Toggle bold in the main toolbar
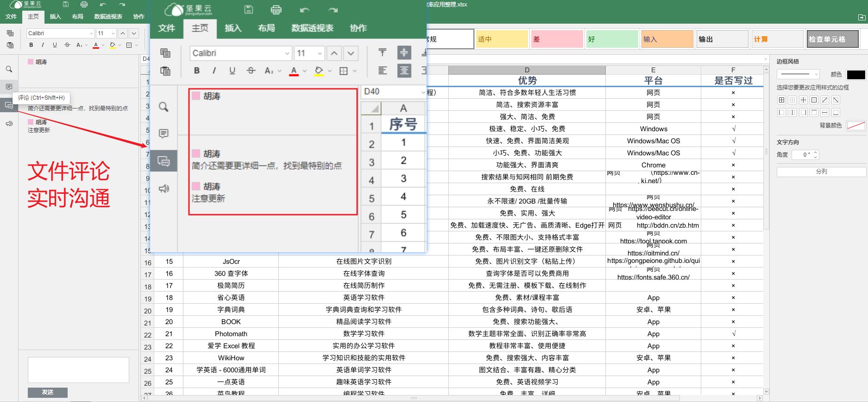868x402 pixels. point(31,45)
